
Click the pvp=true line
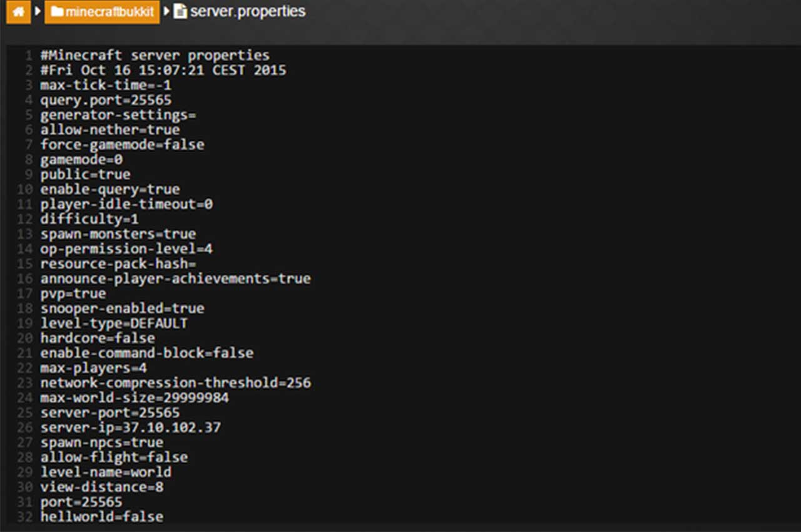point(73,294)
